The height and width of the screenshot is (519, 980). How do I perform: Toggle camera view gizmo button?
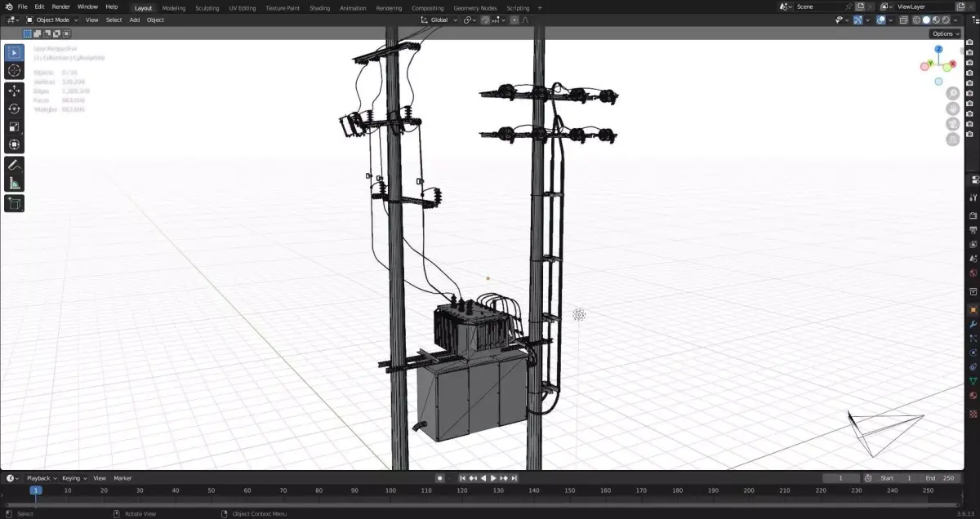pyautogui.click(x=953, y=124)
